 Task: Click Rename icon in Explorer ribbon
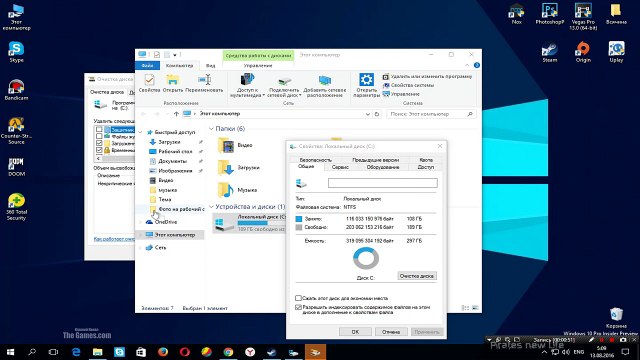coord(204,83)
